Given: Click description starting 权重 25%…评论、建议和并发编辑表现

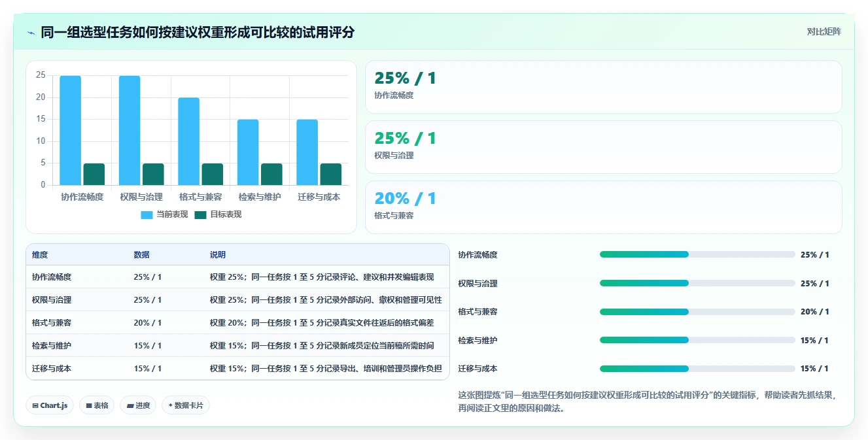Looking at the screenshot, I should click(x=322, y=277).
